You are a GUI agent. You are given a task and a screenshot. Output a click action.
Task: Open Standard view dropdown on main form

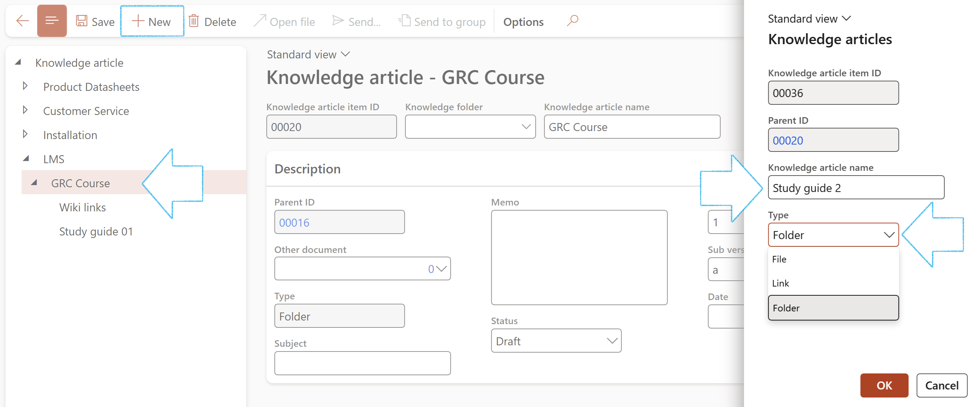(x=308, y=54)
